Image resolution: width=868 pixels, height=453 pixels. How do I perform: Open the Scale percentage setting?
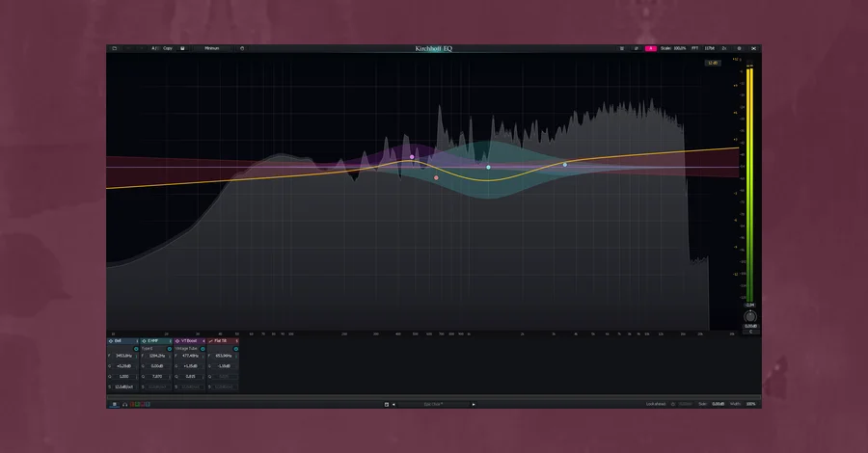(x=673, y=48)
